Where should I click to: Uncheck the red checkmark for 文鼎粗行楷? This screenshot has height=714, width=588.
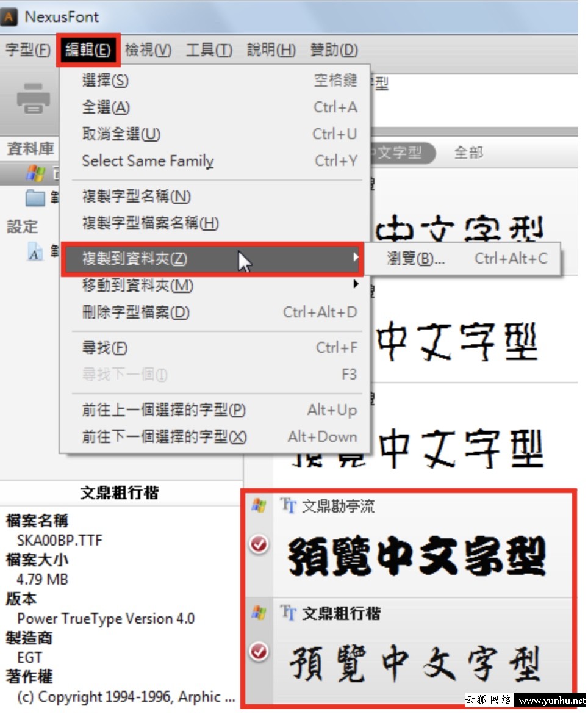click(x=259, y=651)
